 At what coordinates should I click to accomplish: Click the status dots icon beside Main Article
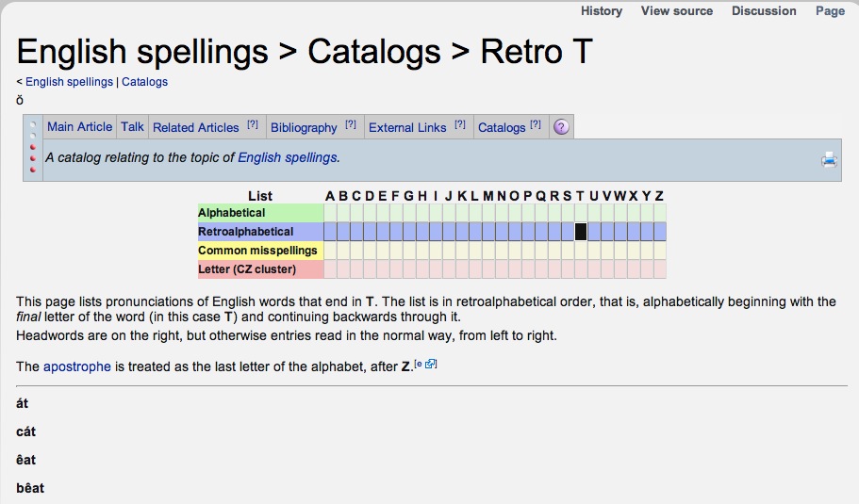point(34,127)
